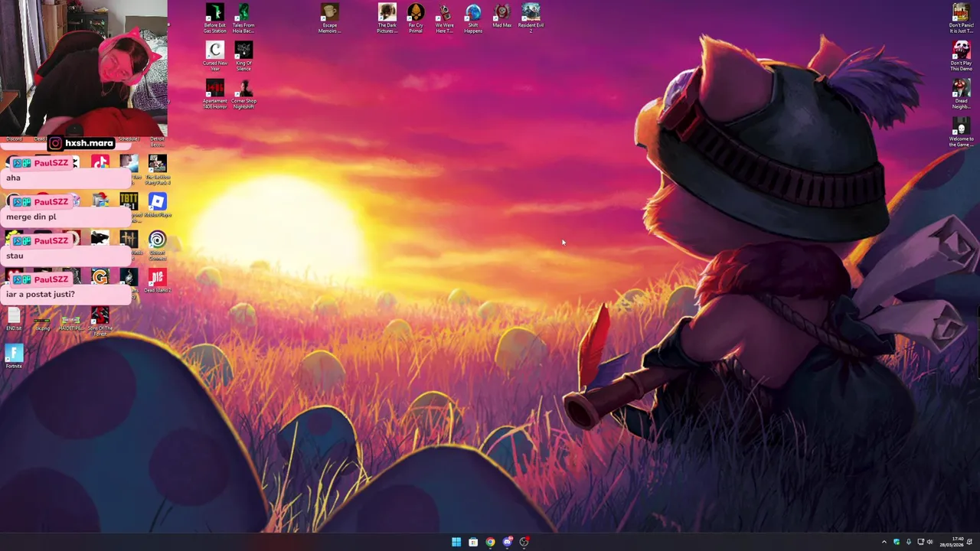Viewport: 980px width, 551px height.
Task: Select the Cursed New Year desktop icon
Action: tap(215, 57)
